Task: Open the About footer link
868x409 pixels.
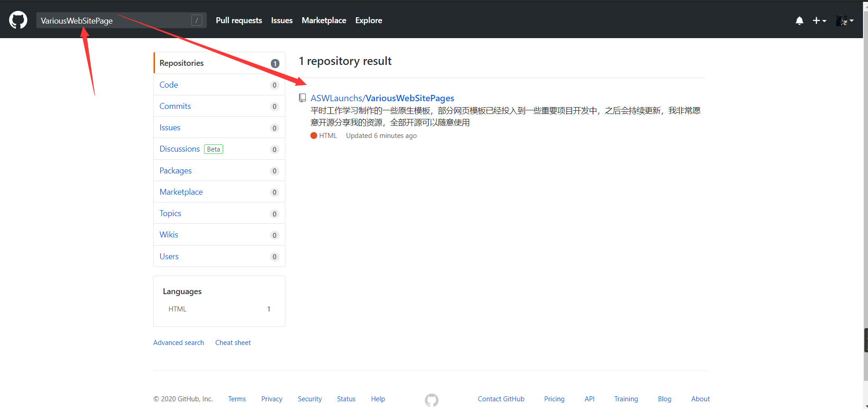Action: point(700,399)
